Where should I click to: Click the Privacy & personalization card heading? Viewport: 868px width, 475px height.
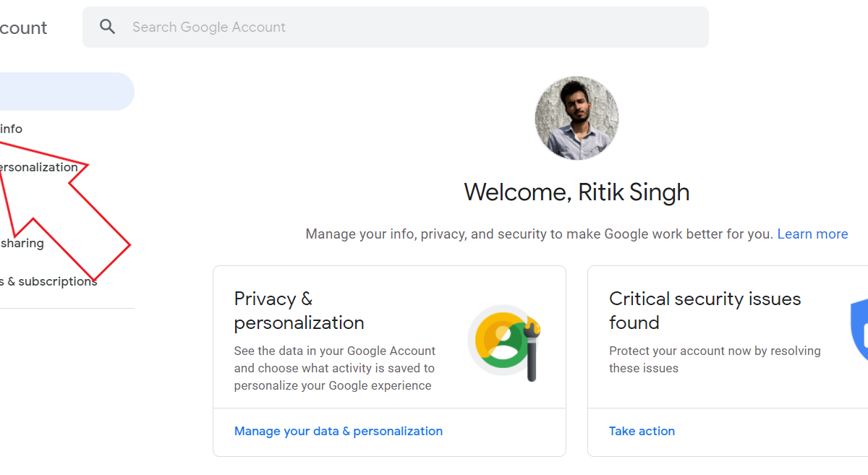[x=299, y=310]
